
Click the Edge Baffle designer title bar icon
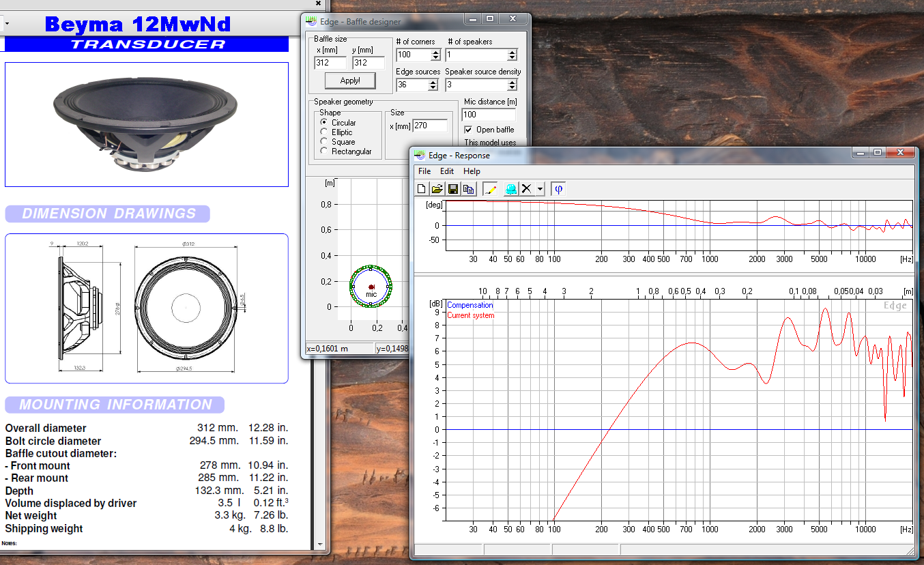[311, 22]
